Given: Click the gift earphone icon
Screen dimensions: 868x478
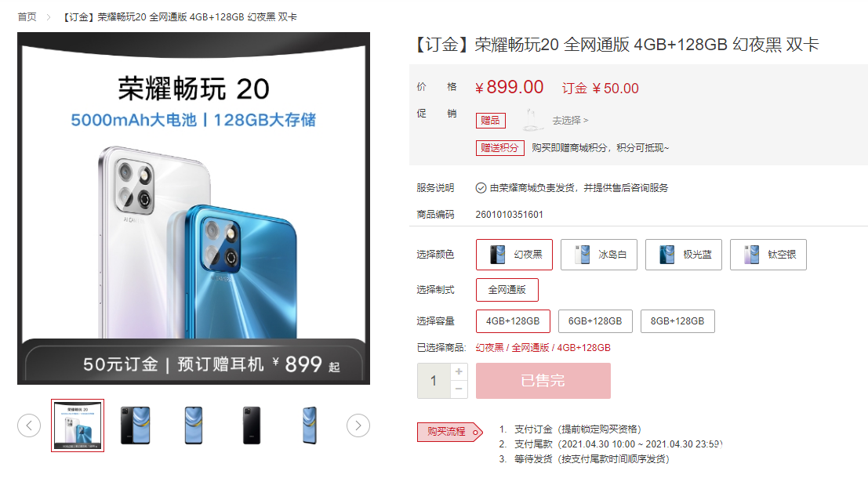Looking at the screenshot, I should (x=532, y=120).
